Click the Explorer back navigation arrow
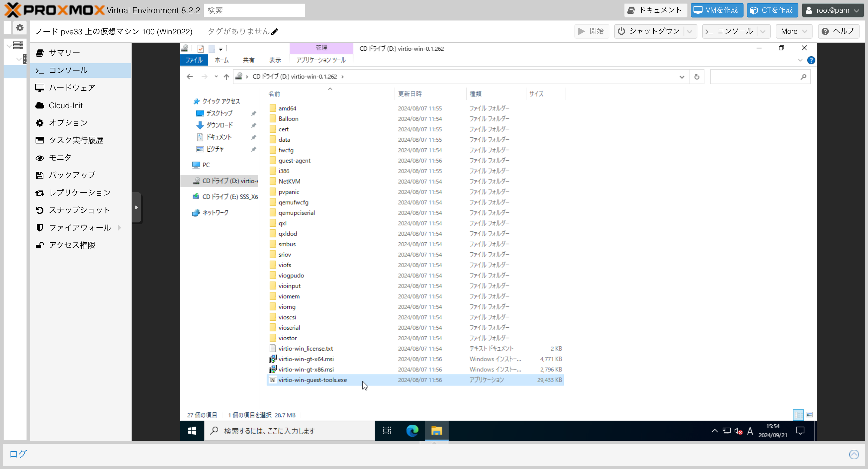 (190, 77)
